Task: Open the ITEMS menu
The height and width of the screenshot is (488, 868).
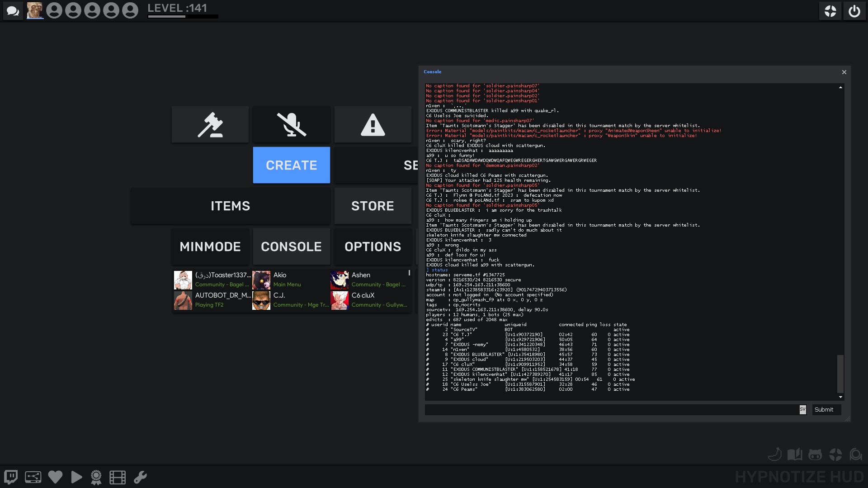Action: tap(230, 206)
